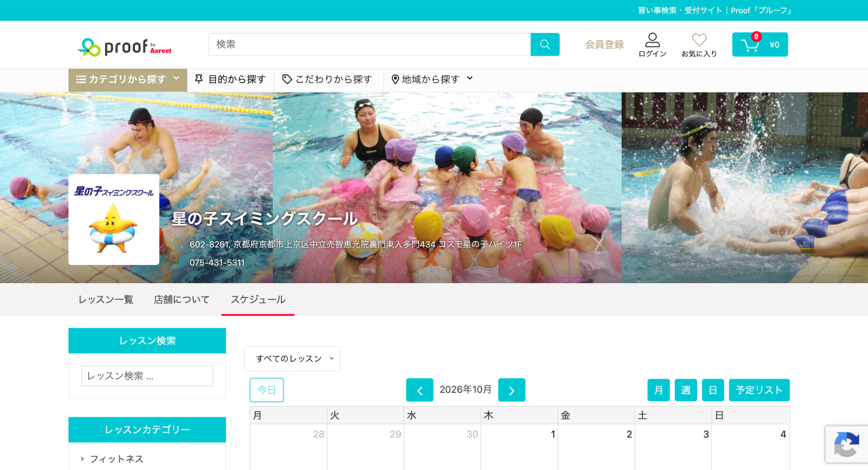Viewport: 868px width, 470px height.
Task: Click the phone icon beside 075-431-5311
Action: (178, 262)
